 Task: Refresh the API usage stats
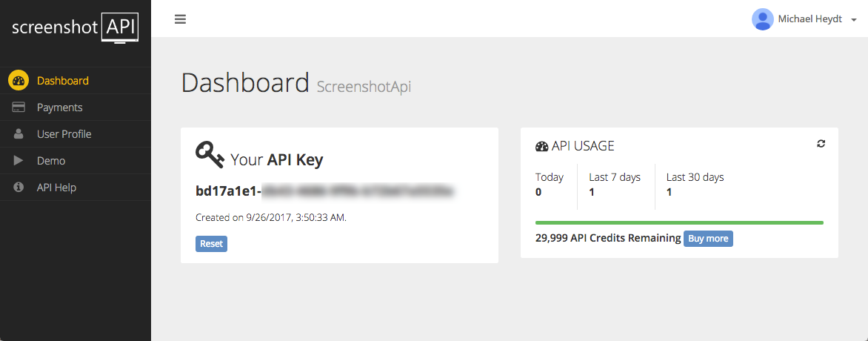[821, 144]
